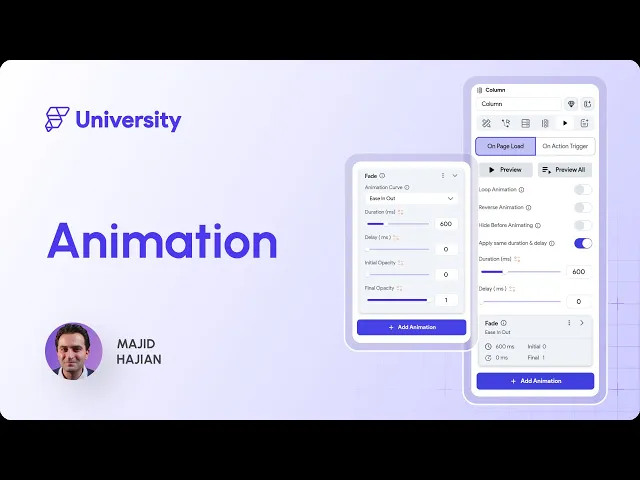Switch to On Action Trigger tab
Screen dimensions: 640x480
(565, 146)
